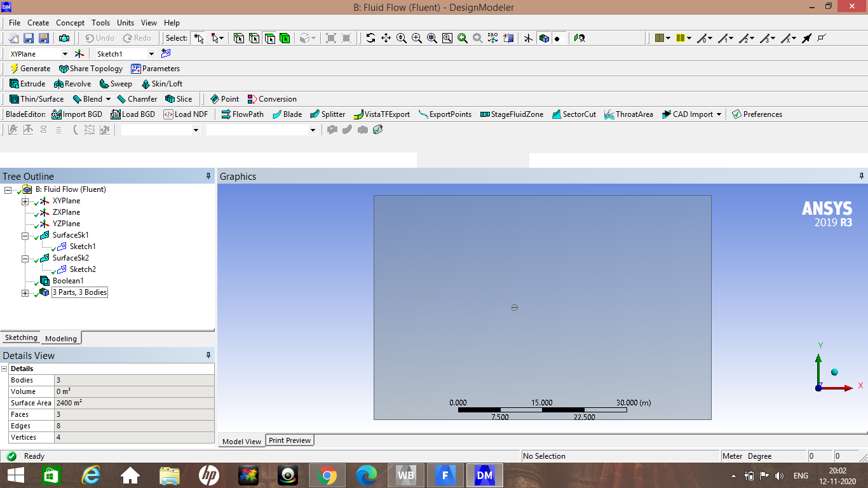Viewport: 868px width, 488px height.
Task: Switch to the Sketching tab
Action: click(x=21, y=337)
